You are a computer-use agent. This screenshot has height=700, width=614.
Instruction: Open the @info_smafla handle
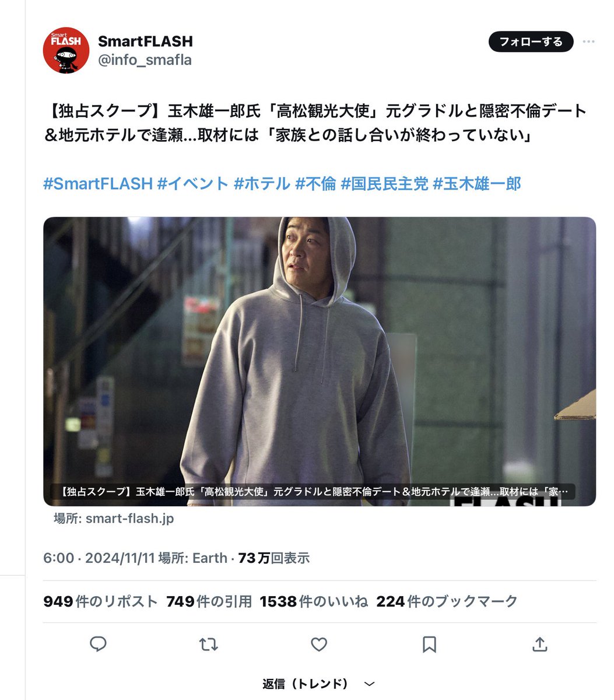(145, 60)
